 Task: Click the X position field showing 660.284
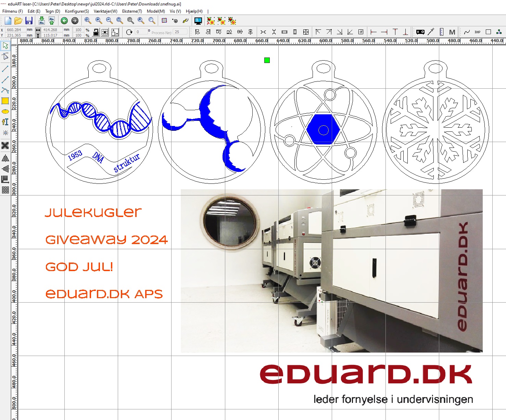[x=15, y=30]
